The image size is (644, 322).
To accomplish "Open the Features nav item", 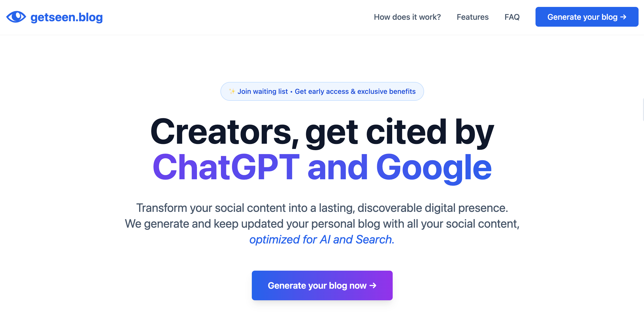I will tap(472, 17).
